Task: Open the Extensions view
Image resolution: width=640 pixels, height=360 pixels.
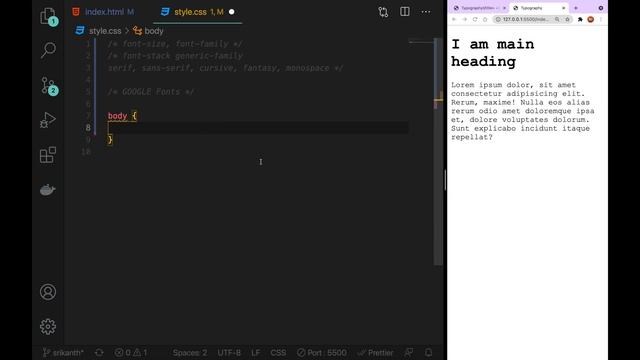Action: pos(48,155)
